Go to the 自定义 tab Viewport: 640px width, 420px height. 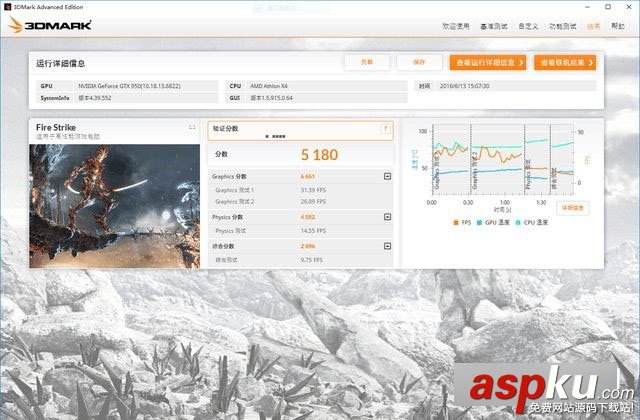pyautogui.click(x=528, y=26)
